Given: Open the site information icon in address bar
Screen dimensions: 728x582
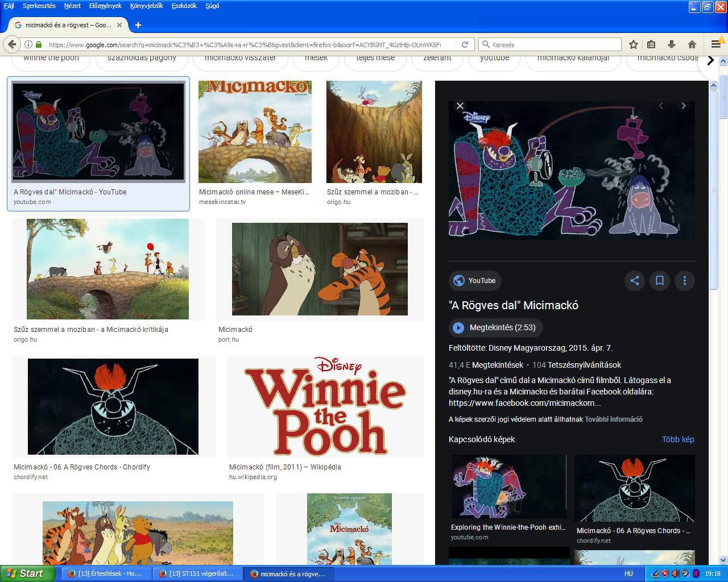Looking at the screenshot, I should [28, 44].
